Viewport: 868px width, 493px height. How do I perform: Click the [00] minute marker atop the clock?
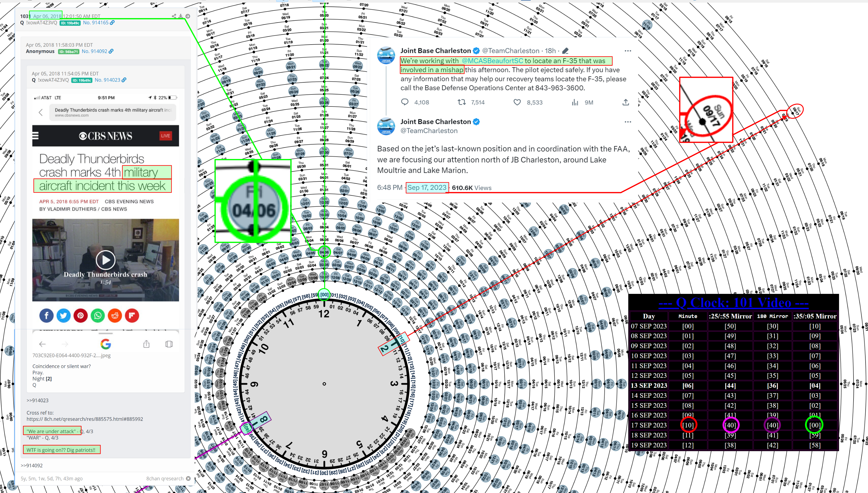coord(324,295)
